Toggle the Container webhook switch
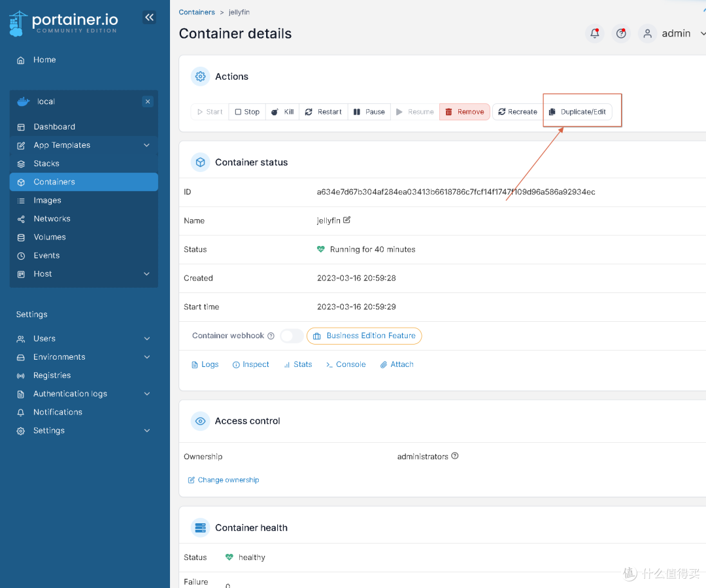 click(x=292, y=336)
